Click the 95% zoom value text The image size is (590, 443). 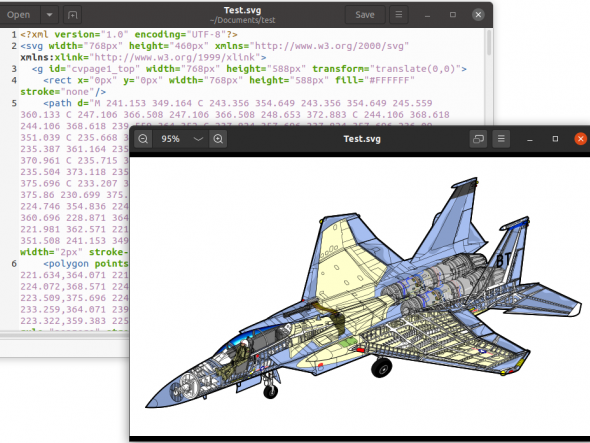(x=170, y=139)
